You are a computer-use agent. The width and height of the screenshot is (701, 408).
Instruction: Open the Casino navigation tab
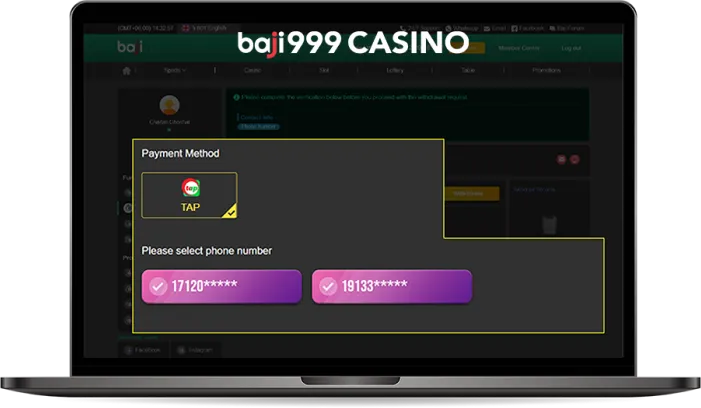253,71
